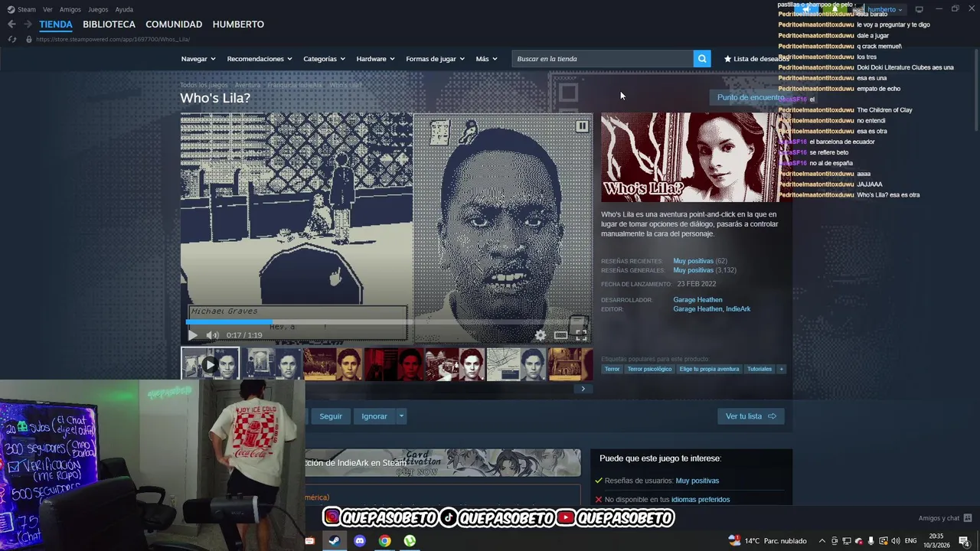
Task: Open Discord from the taskbar
Action: point(360,540)
